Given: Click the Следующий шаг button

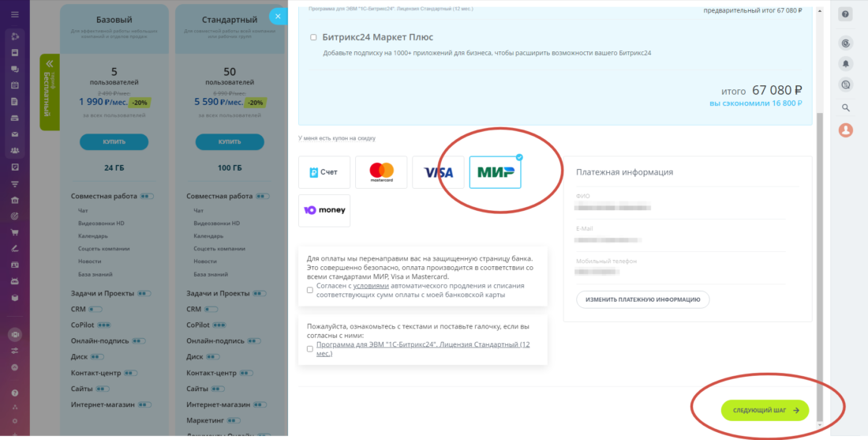Looking at the screenshot, I should [x=765, y=410].
